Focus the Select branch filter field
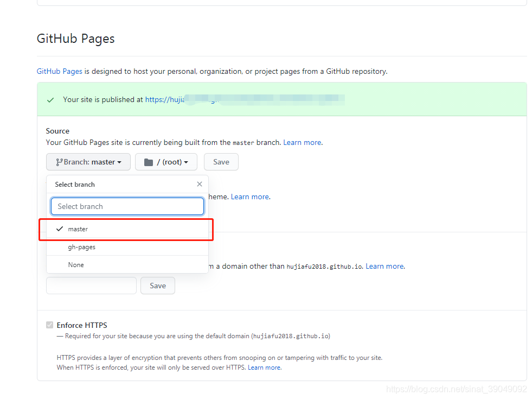532x399 pixels. [x=127, y=206]
